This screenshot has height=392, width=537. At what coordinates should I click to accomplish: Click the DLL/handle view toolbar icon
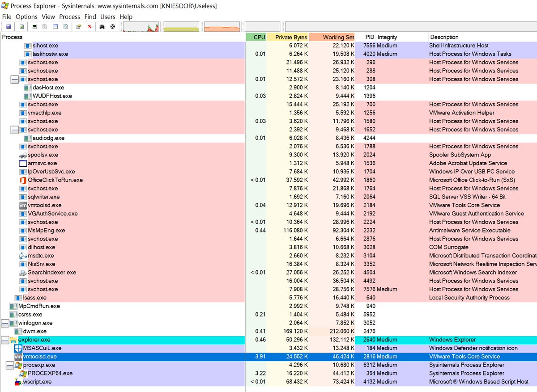[x=65, y=27]
